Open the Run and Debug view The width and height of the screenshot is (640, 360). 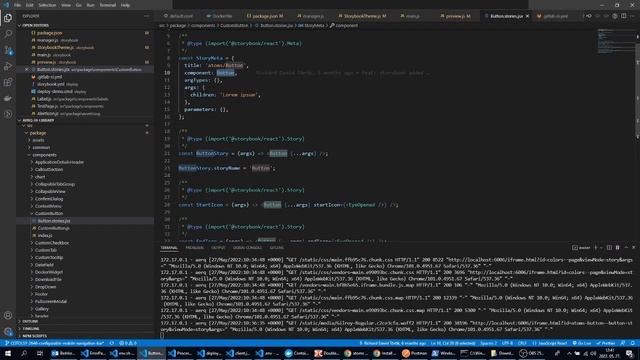[x=8, y=66]
